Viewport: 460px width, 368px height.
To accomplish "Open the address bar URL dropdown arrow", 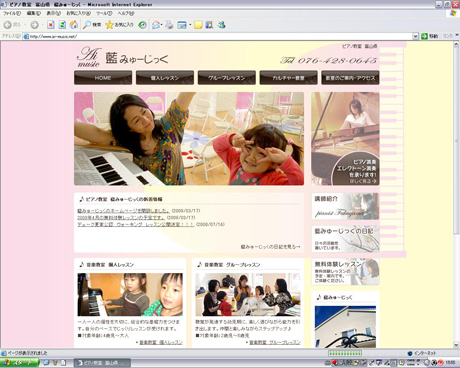I will (415, 36).
